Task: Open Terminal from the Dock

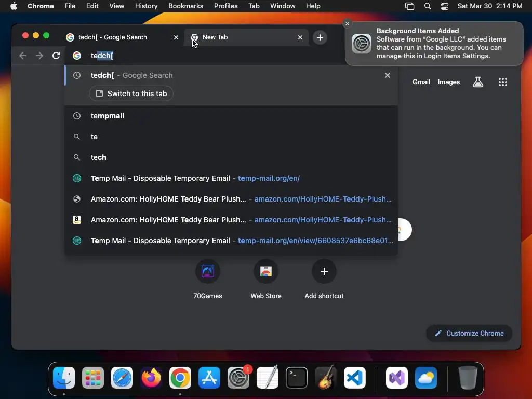Action: point(297,378)
